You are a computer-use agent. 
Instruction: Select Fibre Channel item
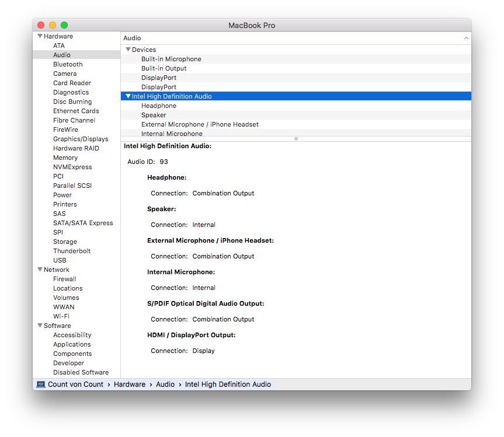(74, 120)
